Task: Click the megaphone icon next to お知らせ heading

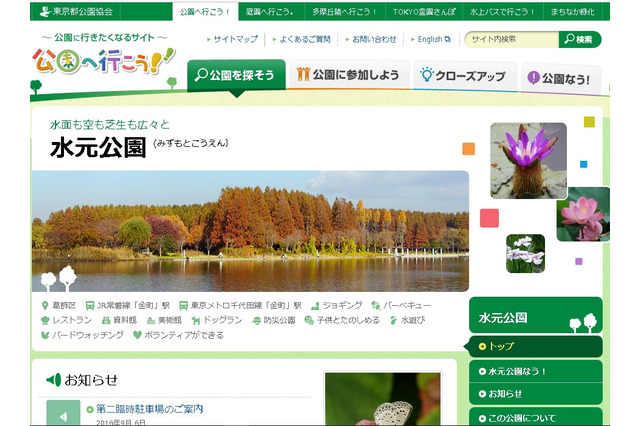Action: click(54, 380)
